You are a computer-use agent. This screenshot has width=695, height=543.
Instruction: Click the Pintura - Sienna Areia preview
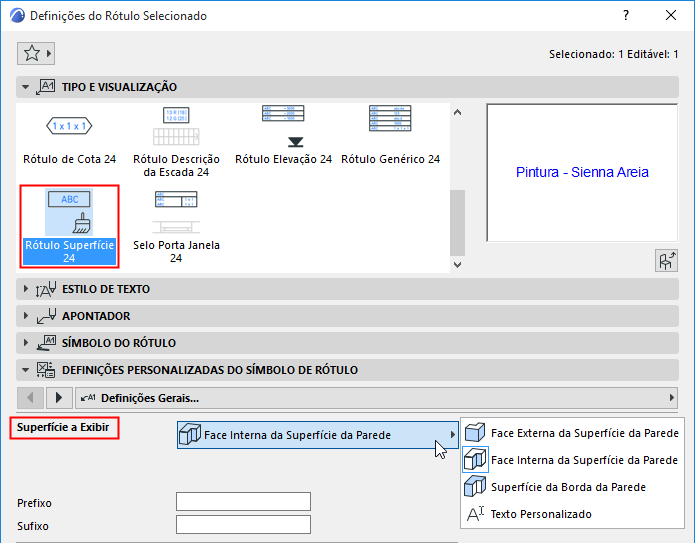582,172
